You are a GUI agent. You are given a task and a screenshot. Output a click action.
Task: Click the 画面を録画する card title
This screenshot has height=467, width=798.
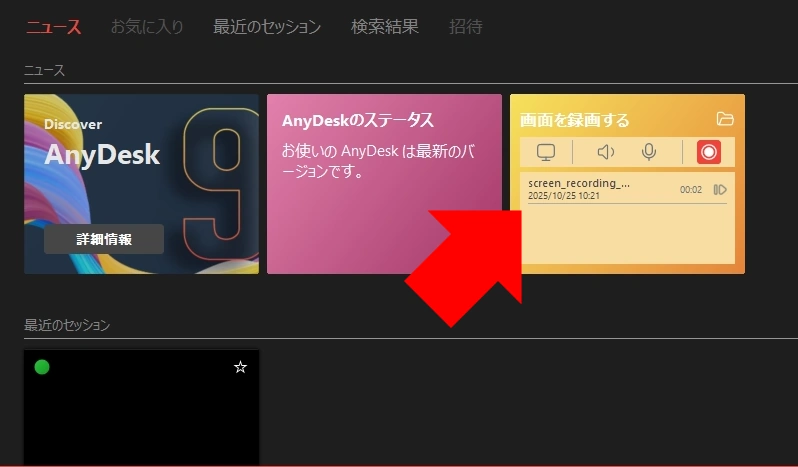(574, 120)
